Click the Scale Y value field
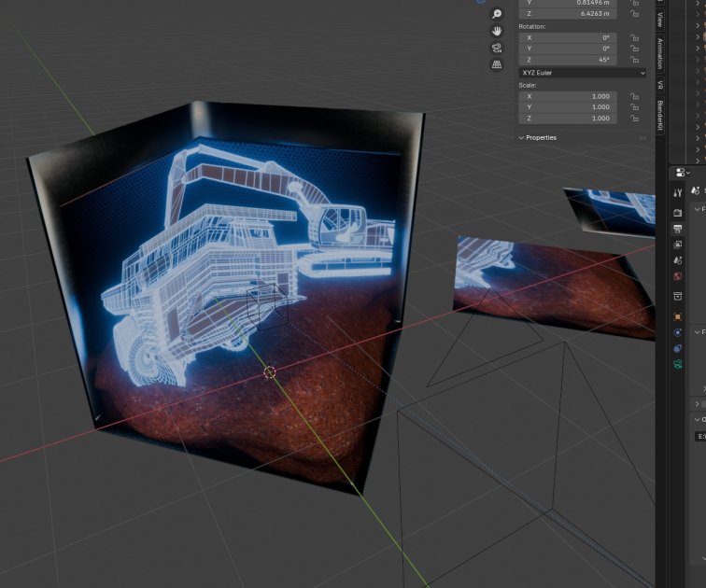The height and width of the screenshot is (588, 706). point(567,107)
